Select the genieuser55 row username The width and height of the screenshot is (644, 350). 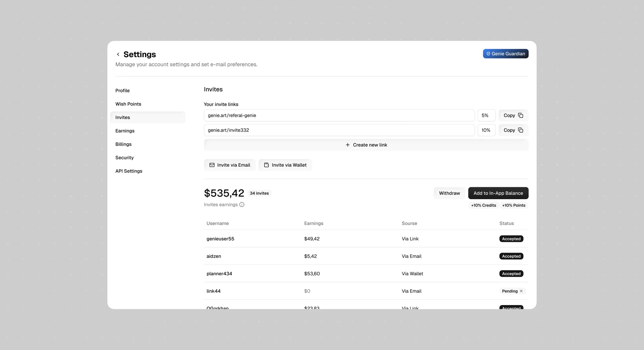pos(220,239)
